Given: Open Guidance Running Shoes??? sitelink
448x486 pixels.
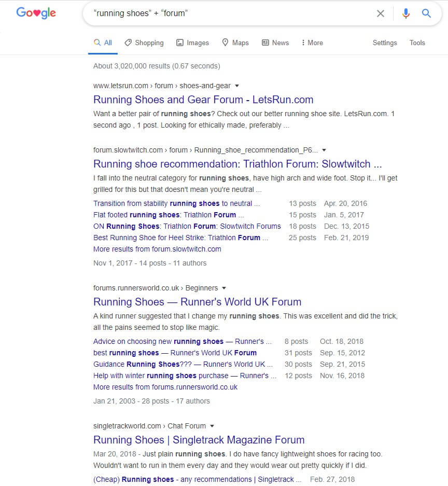Looking at the screenshot, I should click(x=183, y=364).
